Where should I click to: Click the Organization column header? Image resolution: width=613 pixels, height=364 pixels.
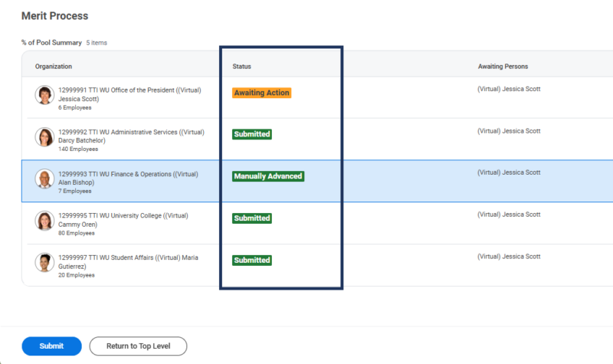pos(54,67)
